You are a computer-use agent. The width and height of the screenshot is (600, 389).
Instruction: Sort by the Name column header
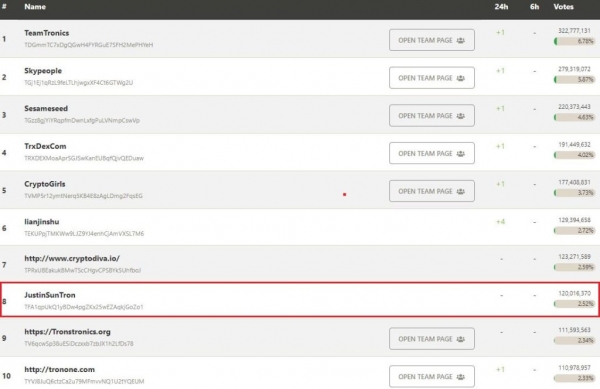click(35, 7)
